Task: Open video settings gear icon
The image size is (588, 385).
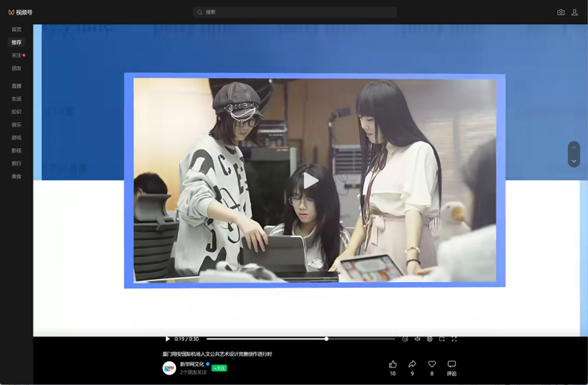Action: tap(430, 339)
